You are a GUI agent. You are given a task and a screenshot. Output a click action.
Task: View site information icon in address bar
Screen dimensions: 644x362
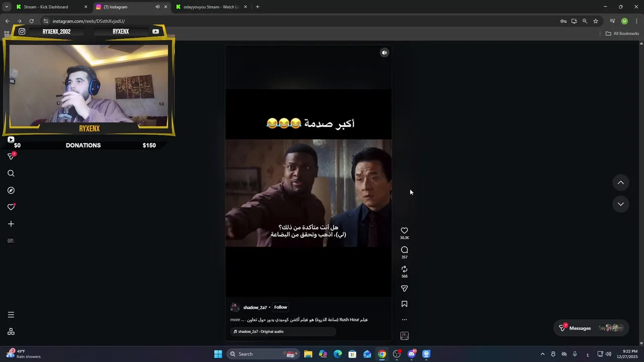(x=45, y=21)
